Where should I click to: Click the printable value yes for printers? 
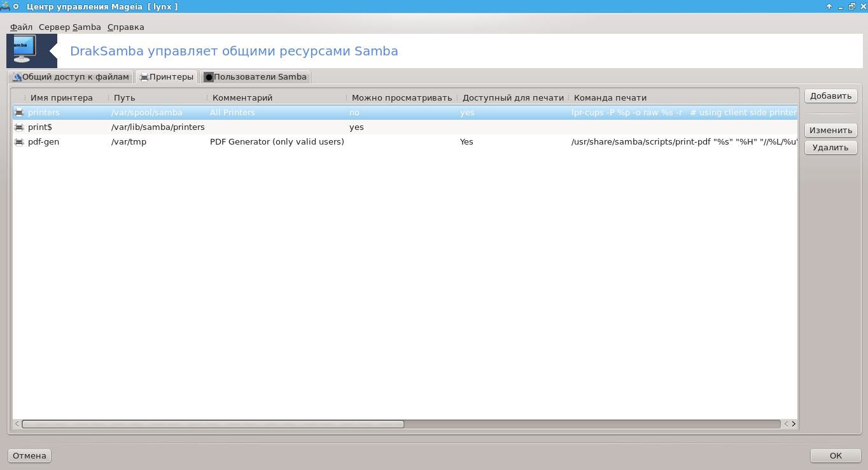pyautogui.click(x=467, y=113)
